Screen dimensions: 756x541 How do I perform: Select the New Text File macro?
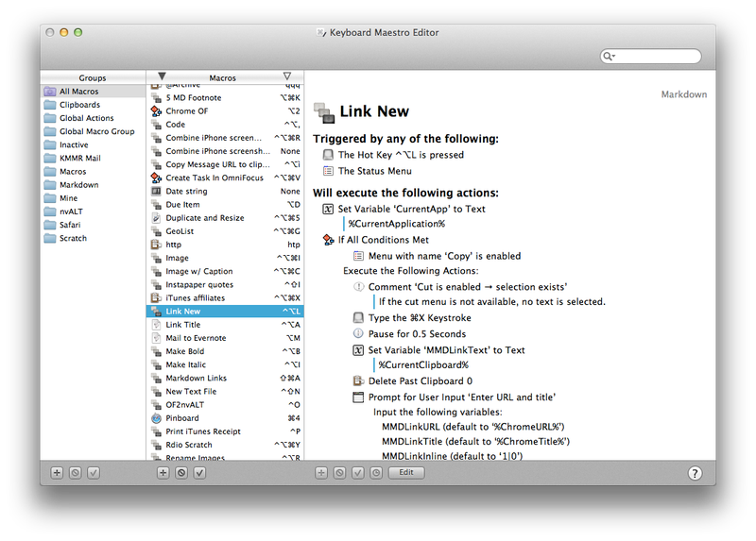[x=225, y=392]
